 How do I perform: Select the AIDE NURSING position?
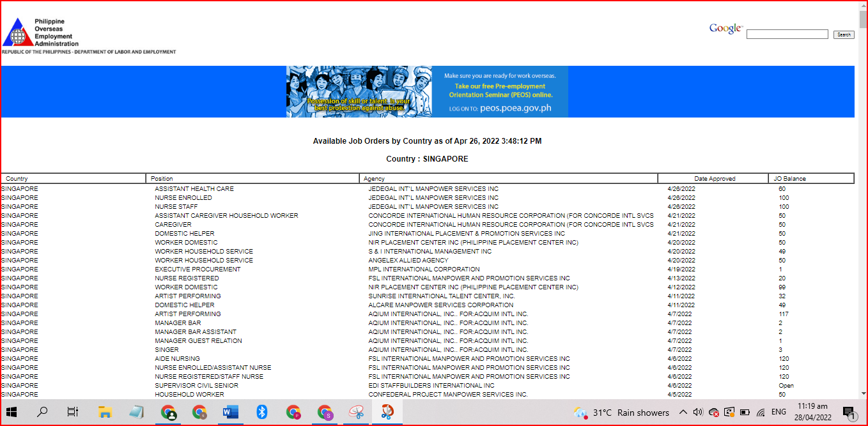click(x=177, y=359)
